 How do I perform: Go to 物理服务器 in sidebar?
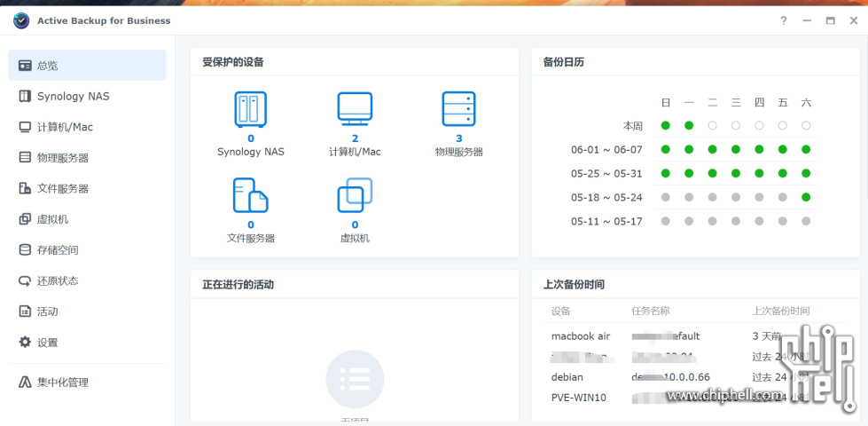pyautogui.click(x=87, y=158)
